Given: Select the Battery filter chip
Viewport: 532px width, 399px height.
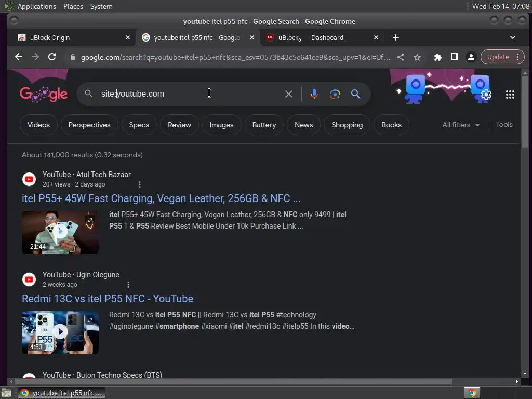Looking at the screenshot, I should pos(264,125).
